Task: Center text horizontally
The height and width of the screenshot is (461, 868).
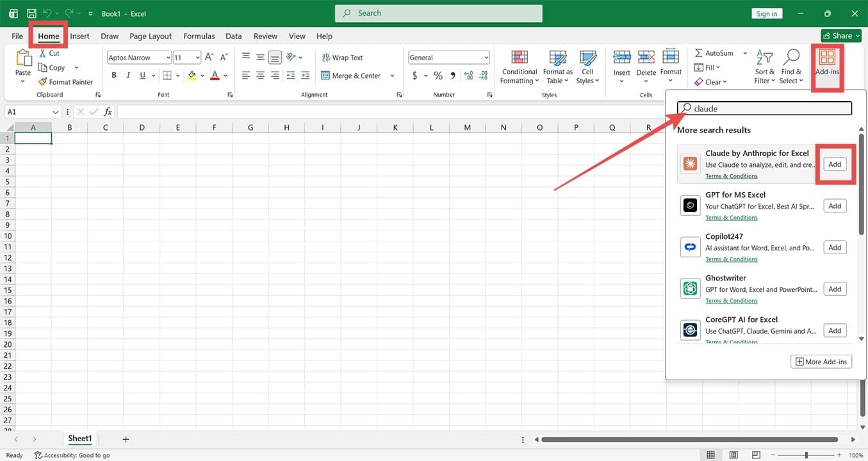Action: tap(261, 76)
